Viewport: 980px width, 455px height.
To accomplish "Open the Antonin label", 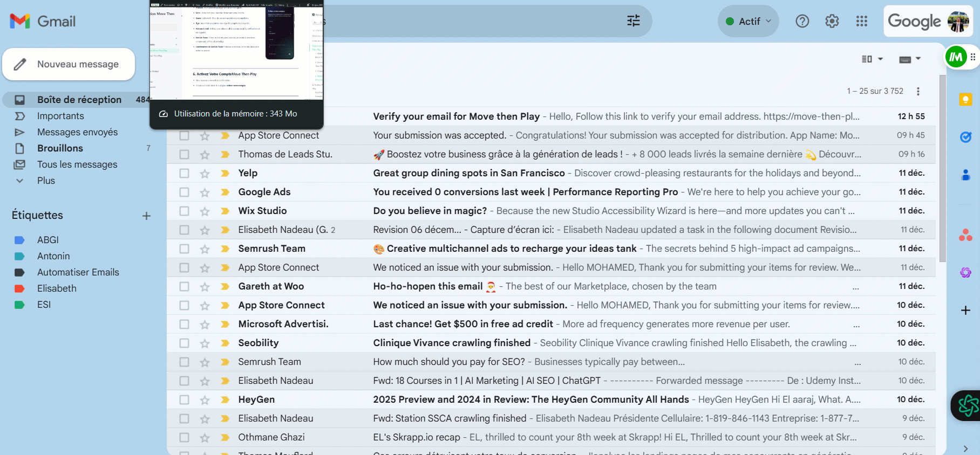I will click(x=53, y=256).
